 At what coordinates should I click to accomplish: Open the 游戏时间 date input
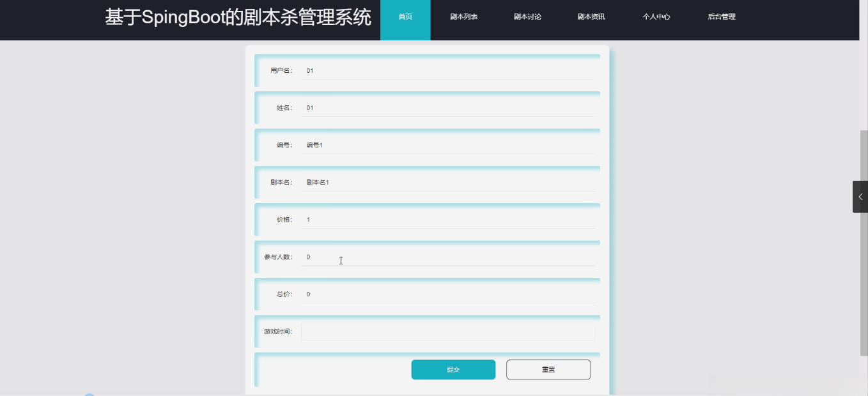coord(447,331)
